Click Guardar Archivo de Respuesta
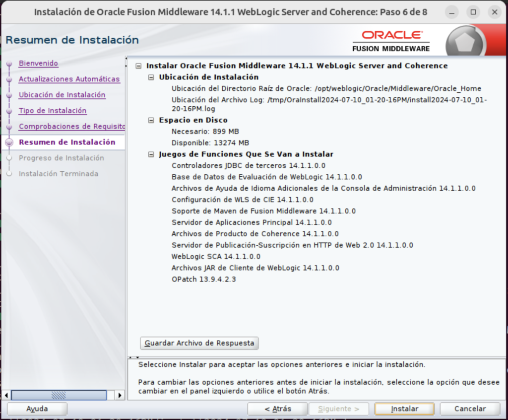 [199, 343]
